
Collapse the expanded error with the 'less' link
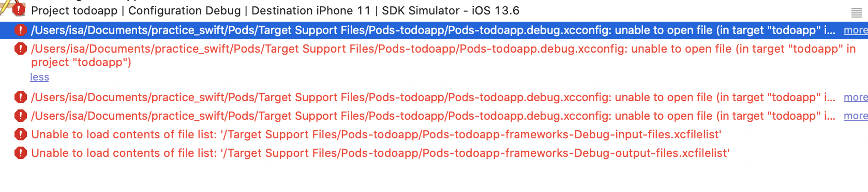(x=39, y=77)
